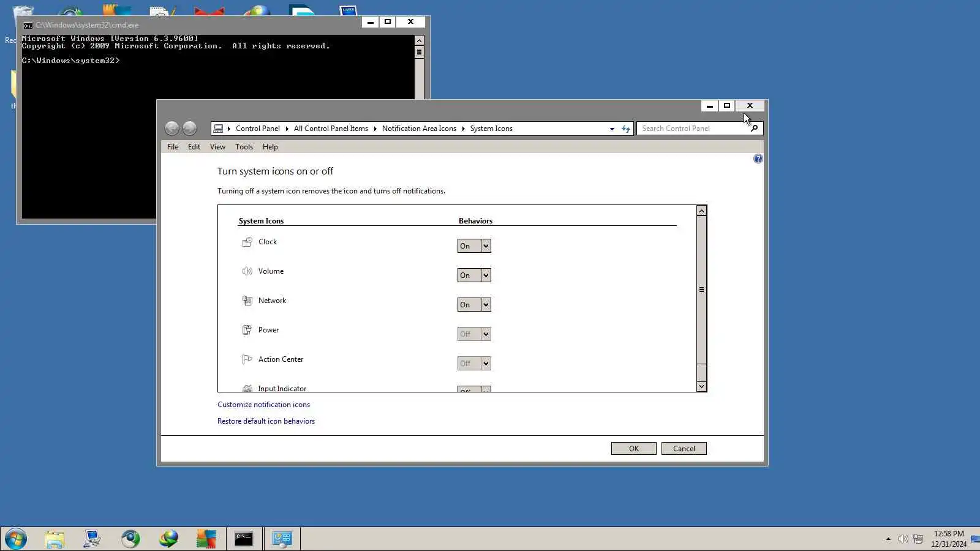Open the Edit menu
The height and width of the screenshot is (551, 980).
tap(194, 147)
